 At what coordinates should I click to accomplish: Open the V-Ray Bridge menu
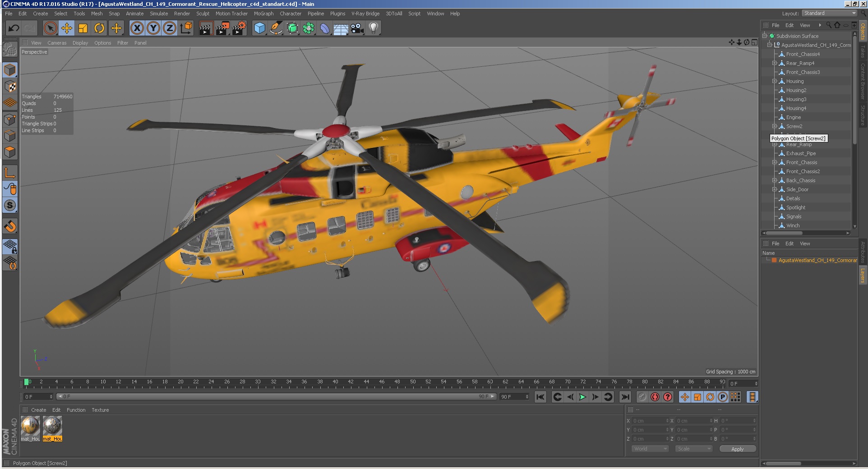tap(365, 14)
